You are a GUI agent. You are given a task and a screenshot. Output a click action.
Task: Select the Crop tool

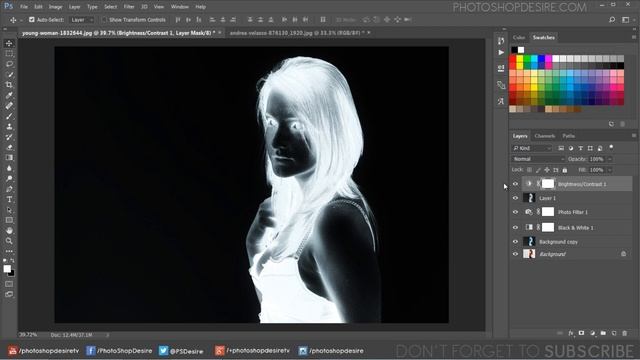[x=9, y=85]
